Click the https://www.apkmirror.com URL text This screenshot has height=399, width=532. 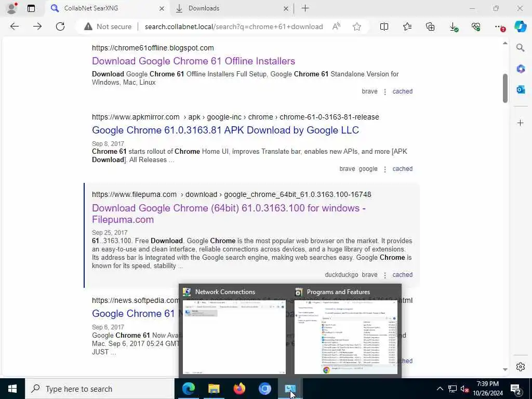point(136,117)
